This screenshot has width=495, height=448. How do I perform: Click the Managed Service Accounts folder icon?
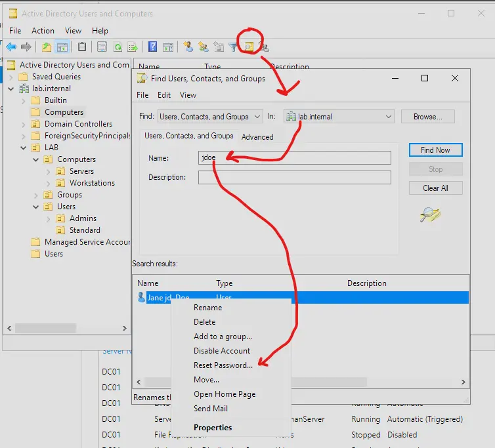(x=35, y=242)
